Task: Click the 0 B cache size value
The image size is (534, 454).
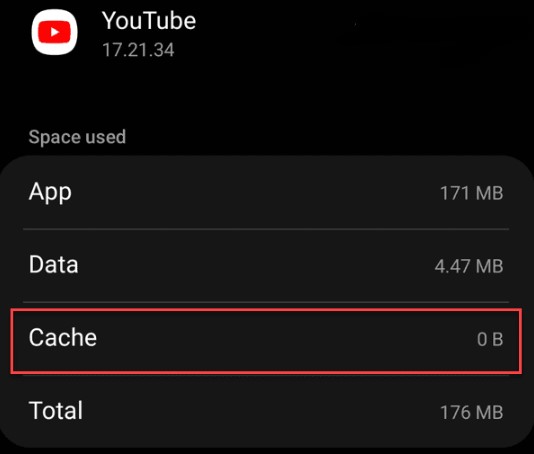Action: coord(490,340)
